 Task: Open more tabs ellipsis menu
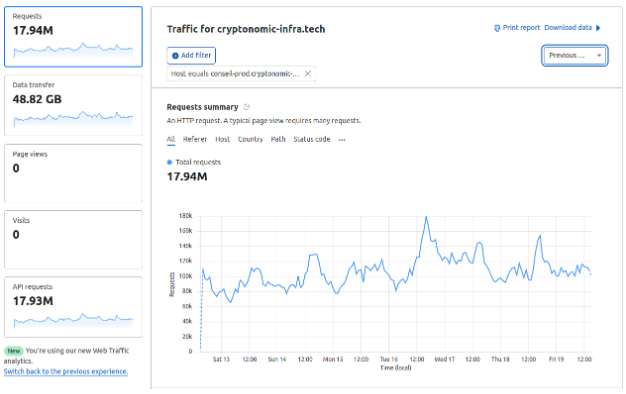[x=342, y=140]
